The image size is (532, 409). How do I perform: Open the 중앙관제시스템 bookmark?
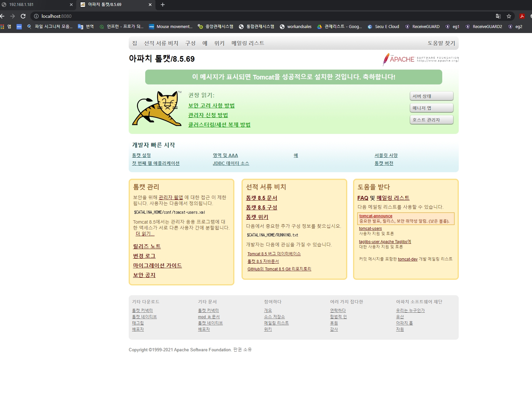[216, 27]
